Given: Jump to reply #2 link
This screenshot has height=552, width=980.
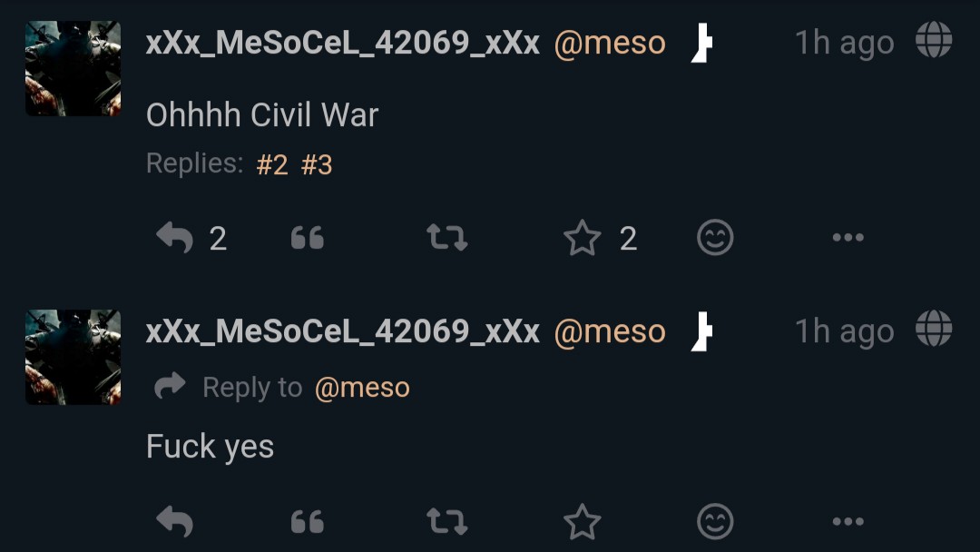Looking at the screenshot, I should [272, 165].
